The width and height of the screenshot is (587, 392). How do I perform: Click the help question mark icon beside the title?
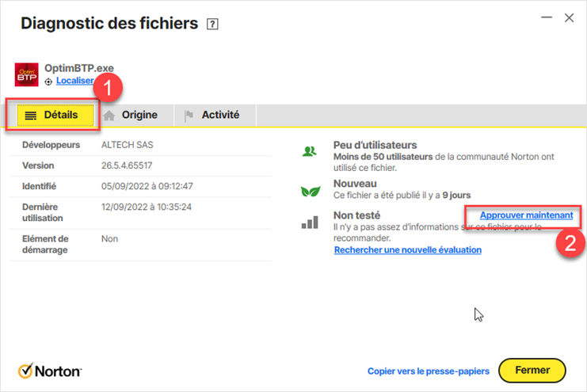(212, 25)
